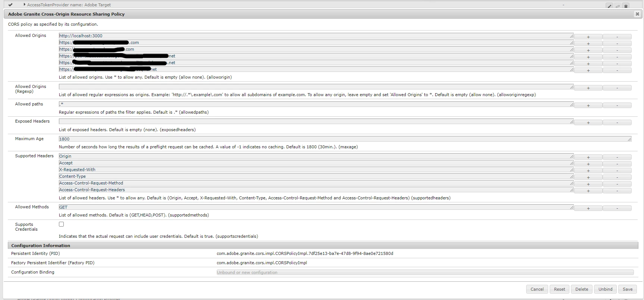The height and width of the screenshot is (300, 644).
Task: Click the X-Requested-With header field
Action: [x=316, y=170]
